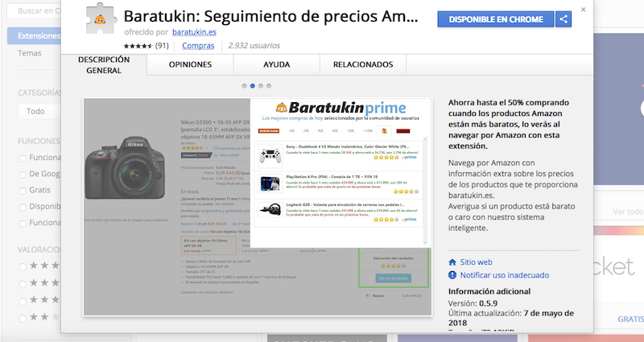The height and width of the screenshot is (342, 644).
Task: Open the Todo categories dropdown
Action: pyautogui.click(x=39, y=112)
